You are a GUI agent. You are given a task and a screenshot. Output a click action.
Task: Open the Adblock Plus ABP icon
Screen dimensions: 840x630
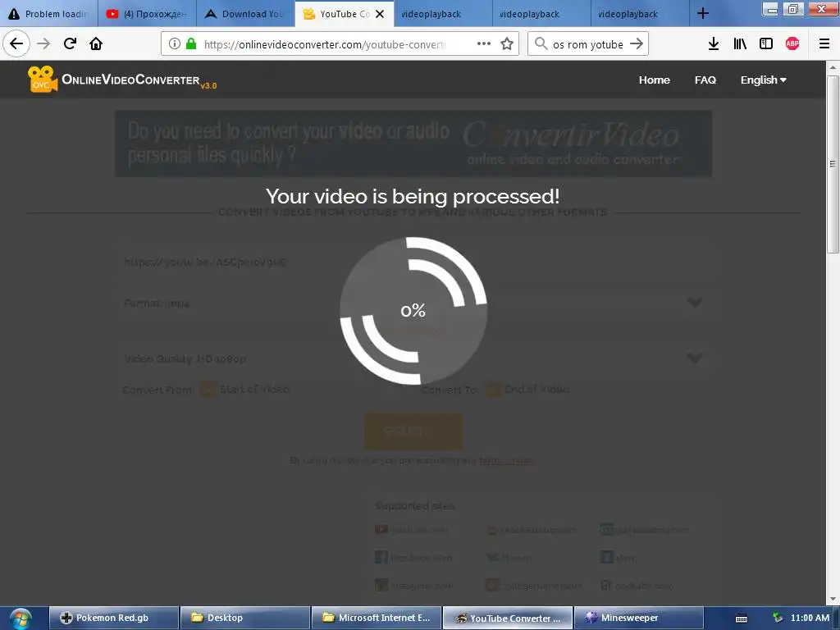(x=792, y=44)
